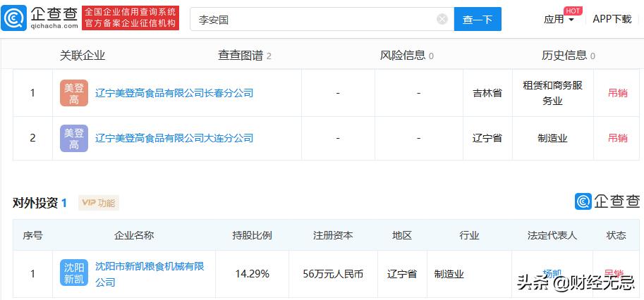Click the VIP功能 badge
The width and height of the screenshot is (644, 300).
(x=99, y=203)
